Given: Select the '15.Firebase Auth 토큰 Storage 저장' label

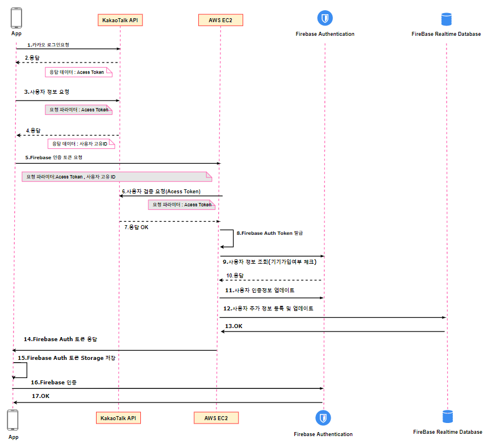Looking at the screenshot, I should (x=66, y=358).
